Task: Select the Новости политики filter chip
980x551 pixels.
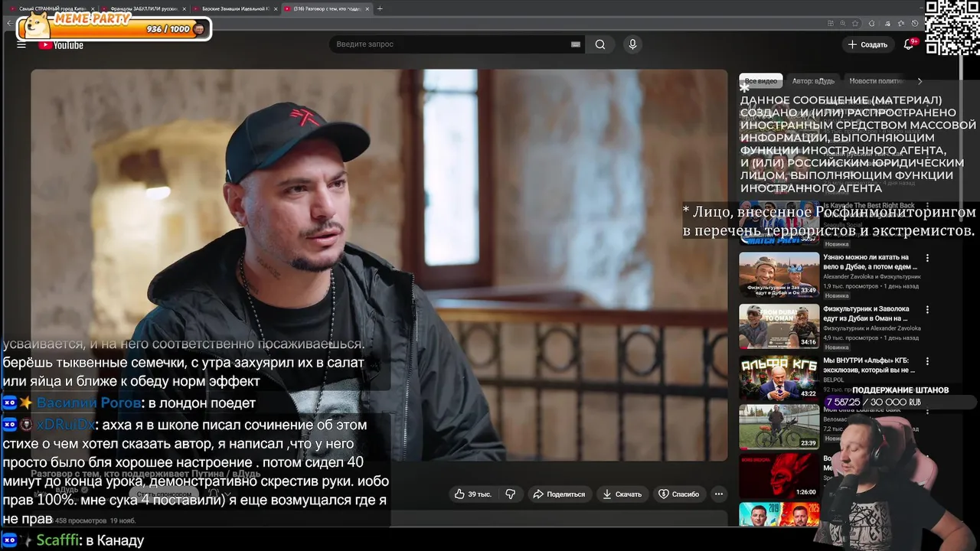Action: (876, 81)
